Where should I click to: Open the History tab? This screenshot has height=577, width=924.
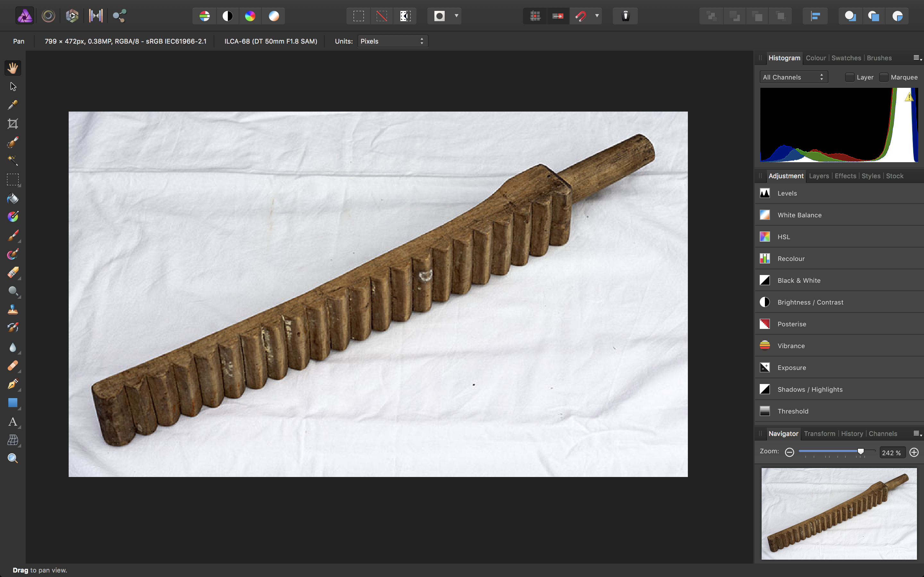(x=851, y=433)
